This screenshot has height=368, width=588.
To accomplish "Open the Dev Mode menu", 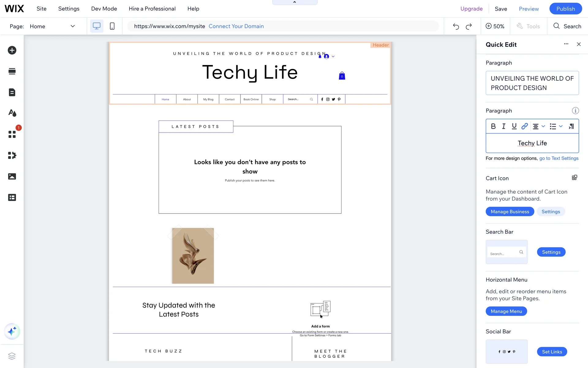I will [104, 9].
